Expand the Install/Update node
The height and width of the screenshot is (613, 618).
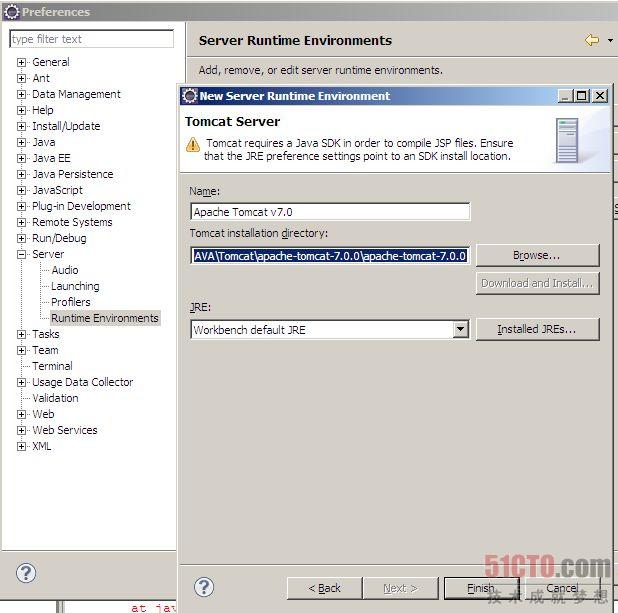(21, 126)
